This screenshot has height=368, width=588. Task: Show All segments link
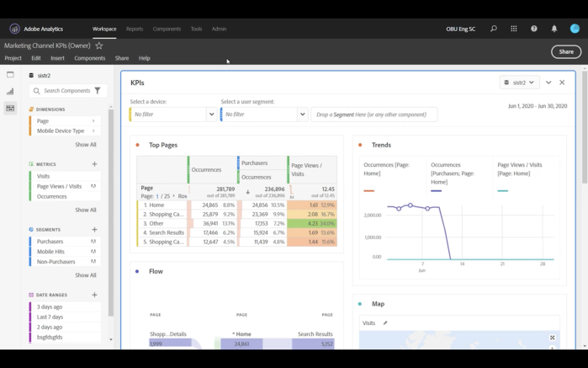86,275
